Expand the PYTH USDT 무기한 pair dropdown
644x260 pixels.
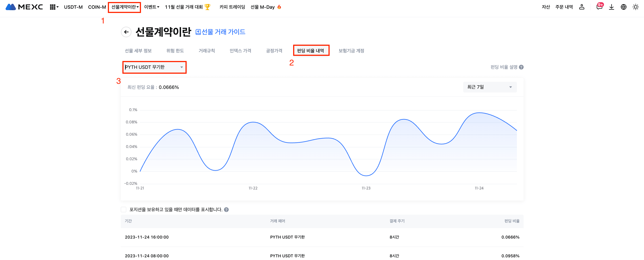pyautogui.click(x=154, y=67)
